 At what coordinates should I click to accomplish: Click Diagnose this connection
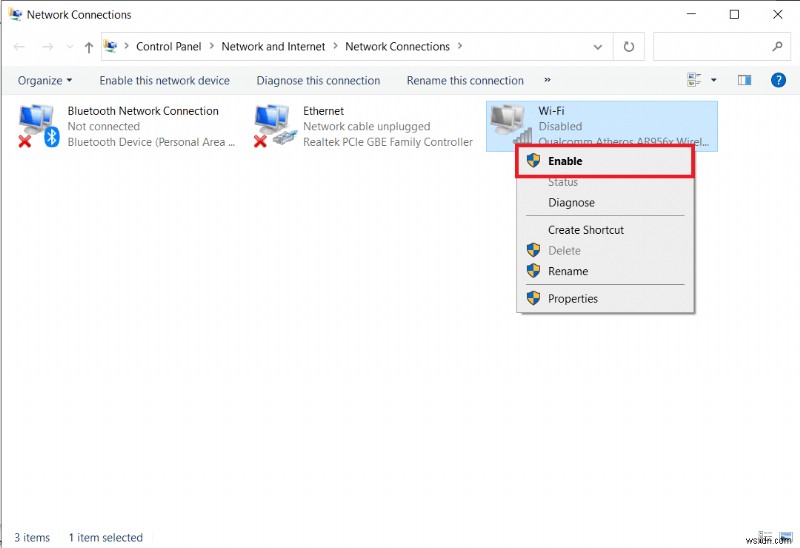click(318, 81)
